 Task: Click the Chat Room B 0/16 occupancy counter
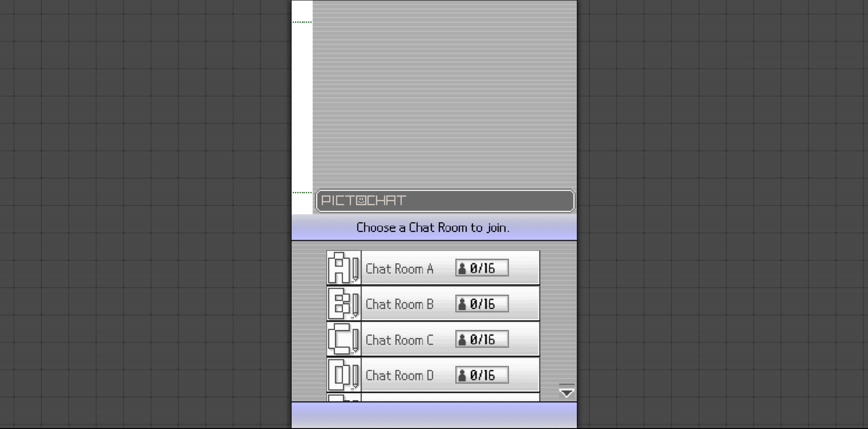pyautogui.click(x=482, y=303)
